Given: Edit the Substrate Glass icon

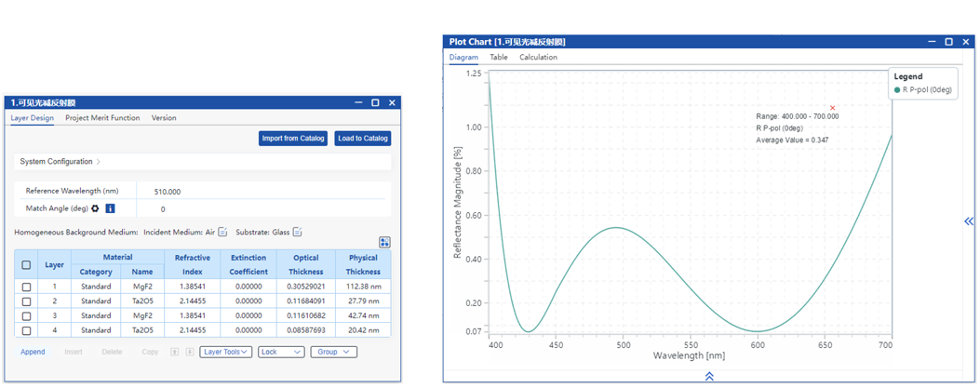Looking at the screenshot, I should pos(298,232).
